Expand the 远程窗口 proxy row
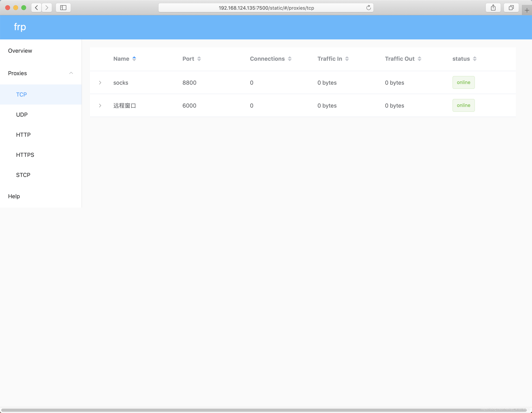Screen dimensions: 532x413 (x=100, y=106)
